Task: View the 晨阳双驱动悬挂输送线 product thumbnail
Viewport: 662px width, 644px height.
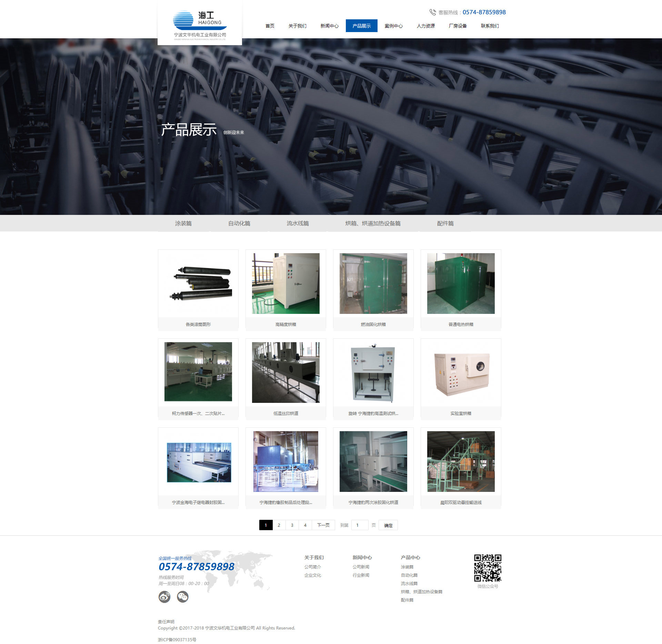Action: 461,462
